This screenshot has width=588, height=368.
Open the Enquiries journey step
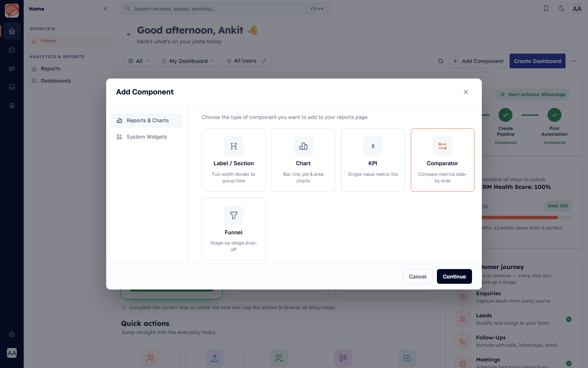[513, 297]
